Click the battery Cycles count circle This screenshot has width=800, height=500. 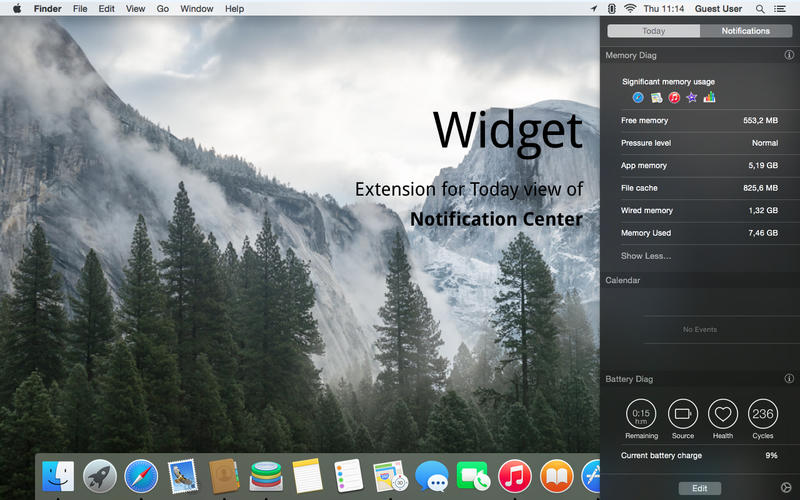[763, 413]
